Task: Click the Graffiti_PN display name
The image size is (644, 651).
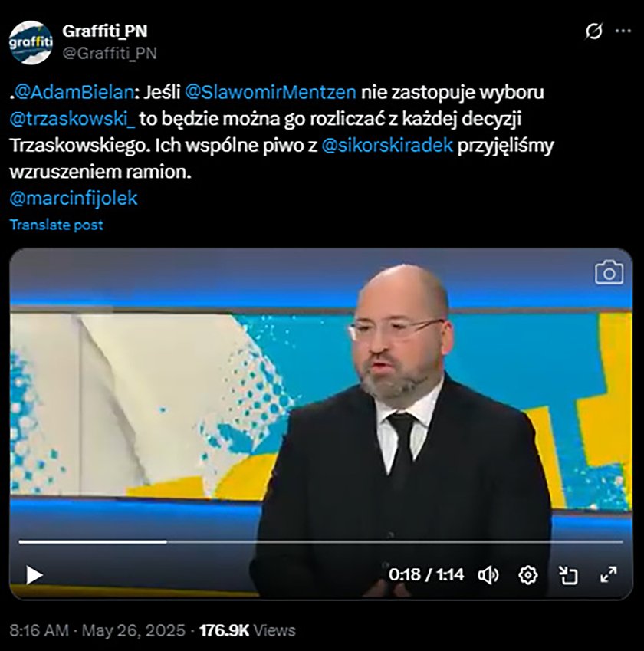Action: coord(104,31)
